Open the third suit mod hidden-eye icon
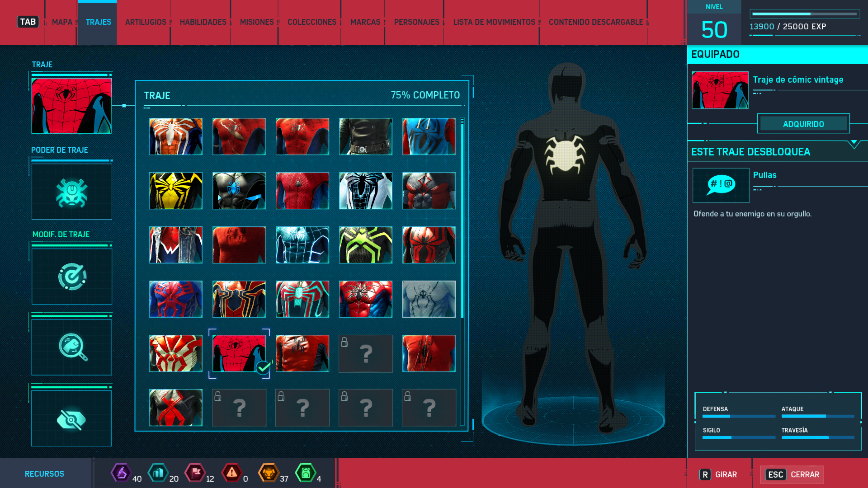The image size is (868, 488). [71, 419]
